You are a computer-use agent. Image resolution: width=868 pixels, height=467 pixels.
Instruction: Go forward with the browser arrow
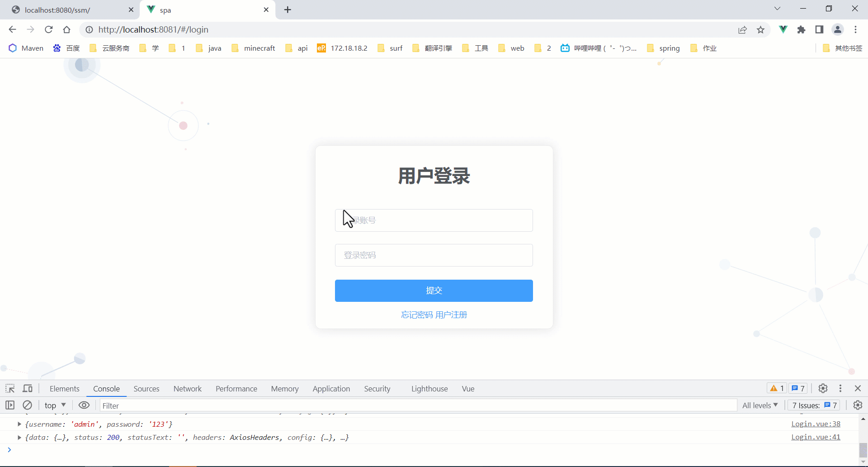pyautogui.click(x=30, y=29)
